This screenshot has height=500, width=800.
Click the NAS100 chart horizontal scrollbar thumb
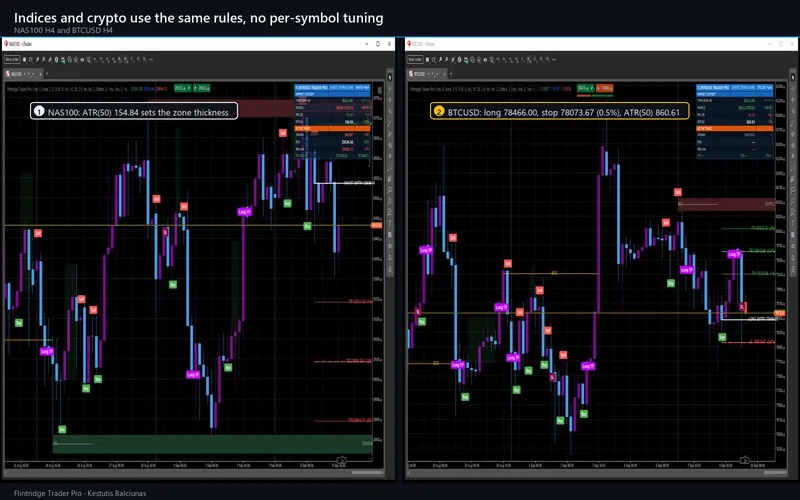tap(367, 472)
